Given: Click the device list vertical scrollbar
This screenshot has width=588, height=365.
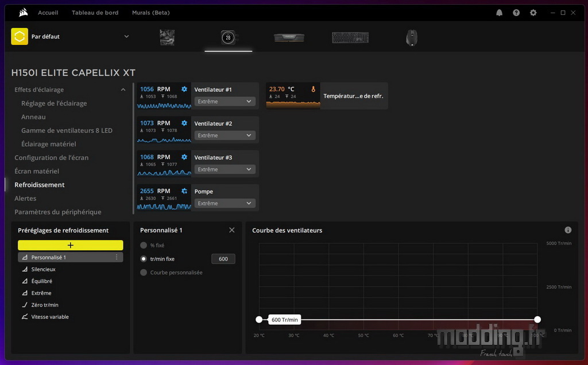Looking at the screenshot, I should [x=133, y=149].
